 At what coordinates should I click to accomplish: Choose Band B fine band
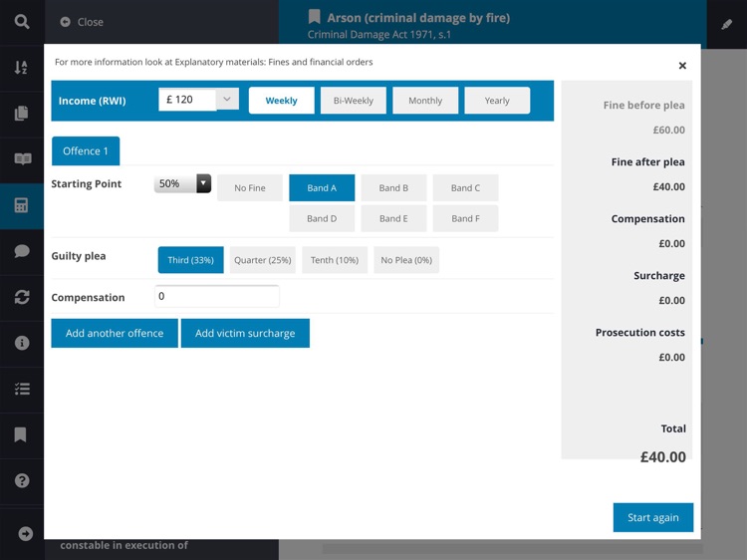point(393,187)
